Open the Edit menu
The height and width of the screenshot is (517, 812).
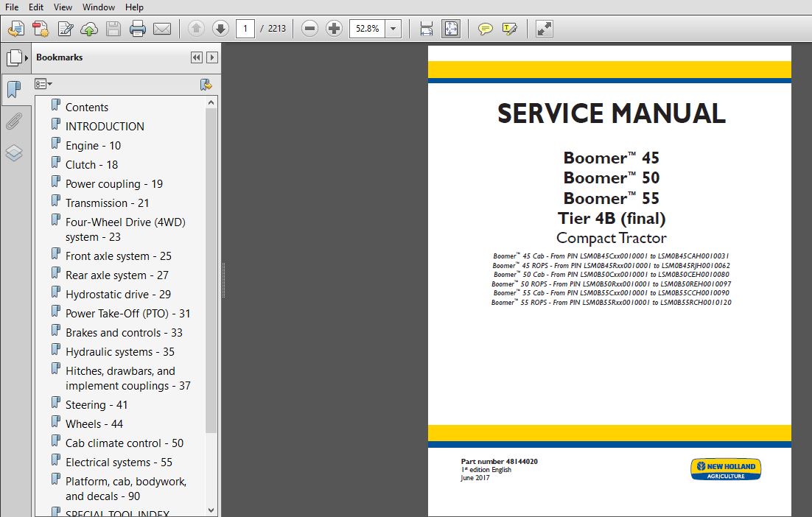tap(35, 7)
